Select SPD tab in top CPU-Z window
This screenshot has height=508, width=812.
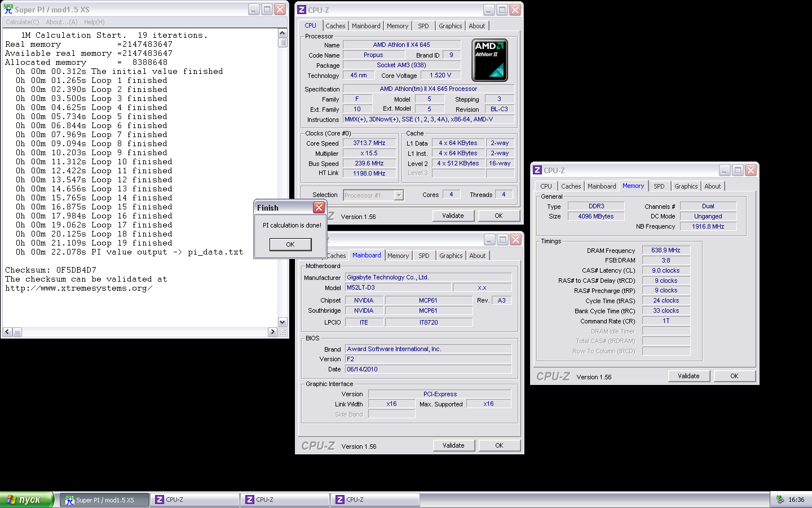423,26
